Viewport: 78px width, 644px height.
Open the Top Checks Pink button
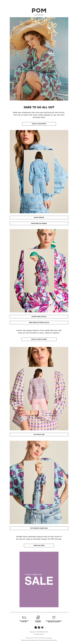point(39,434)
